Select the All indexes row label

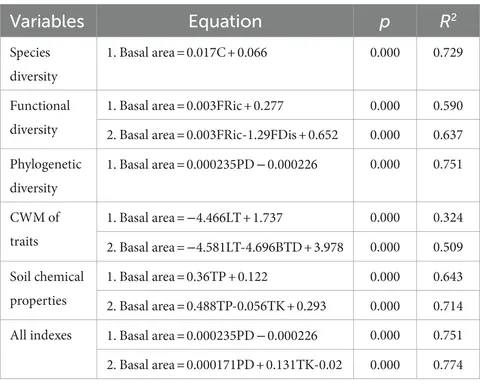coord(41,335)
